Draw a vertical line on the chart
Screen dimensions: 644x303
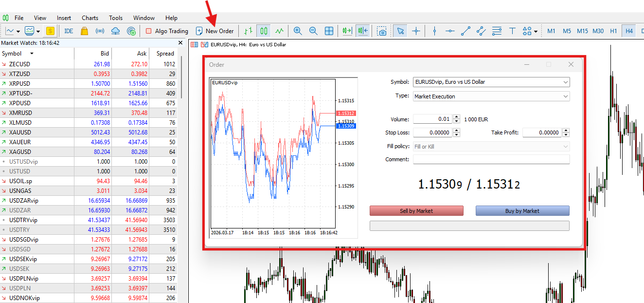click(434, 31)
